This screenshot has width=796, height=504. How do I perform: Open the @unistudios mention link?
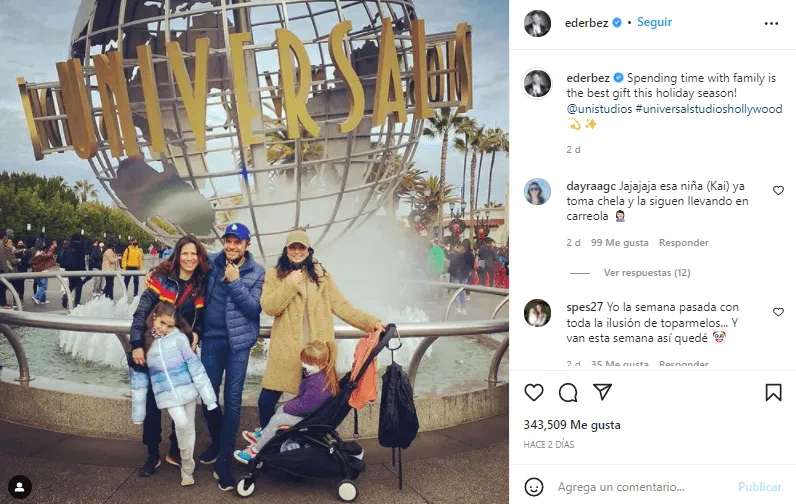599,109
